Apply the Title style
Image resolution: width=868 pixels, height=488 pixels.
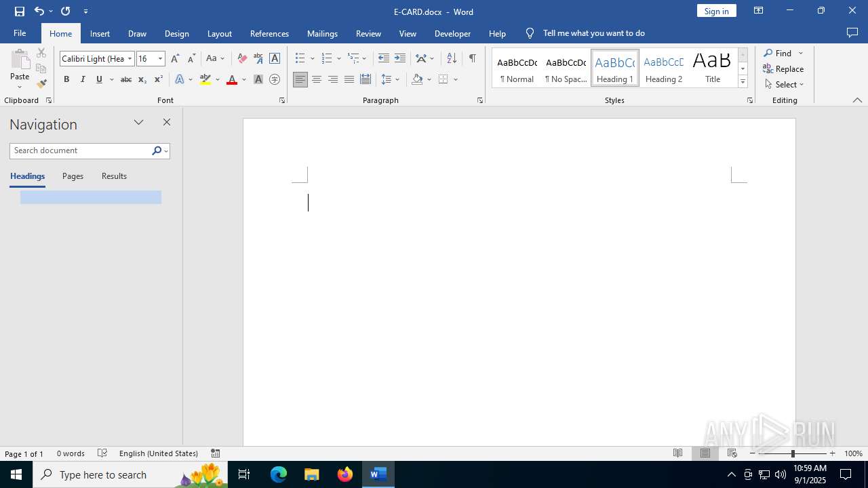coord(713,68)
